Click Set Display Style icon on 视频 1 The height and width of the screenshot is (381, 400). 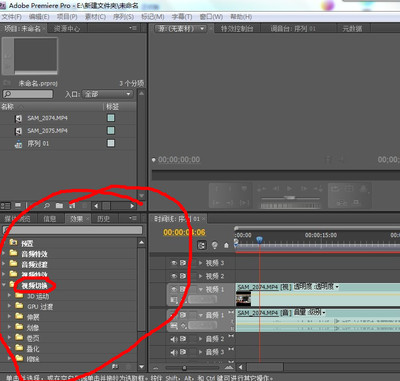[174, 300]
